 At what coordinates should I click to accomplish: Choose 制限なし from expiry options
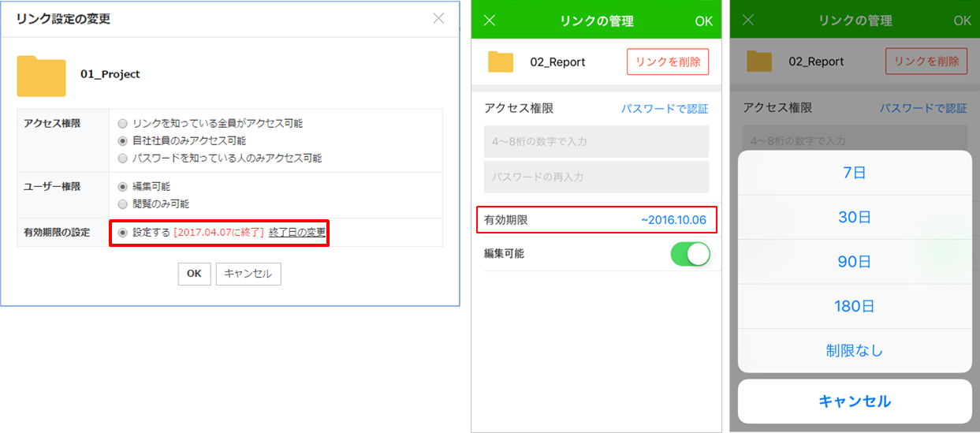854,351
